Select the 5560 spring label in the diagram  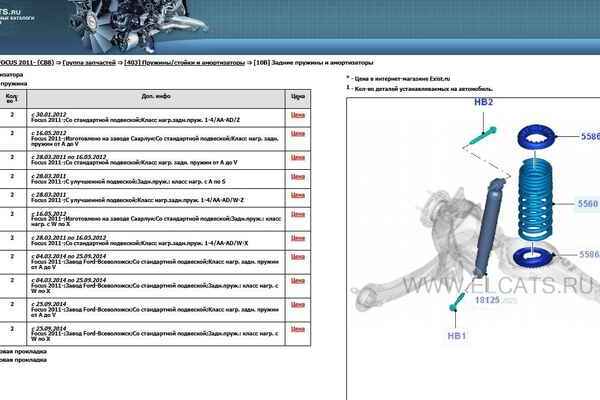pos(588,204)
